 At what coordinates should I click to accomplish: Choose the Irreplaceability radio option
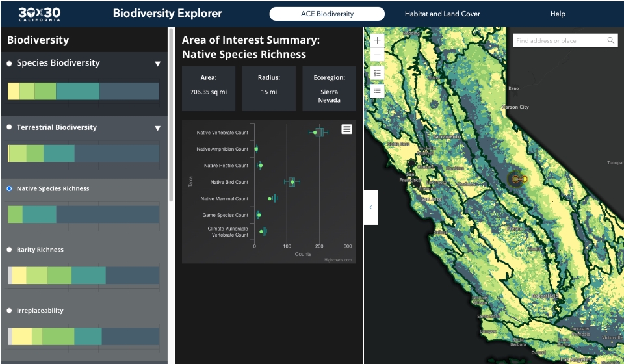9,311
